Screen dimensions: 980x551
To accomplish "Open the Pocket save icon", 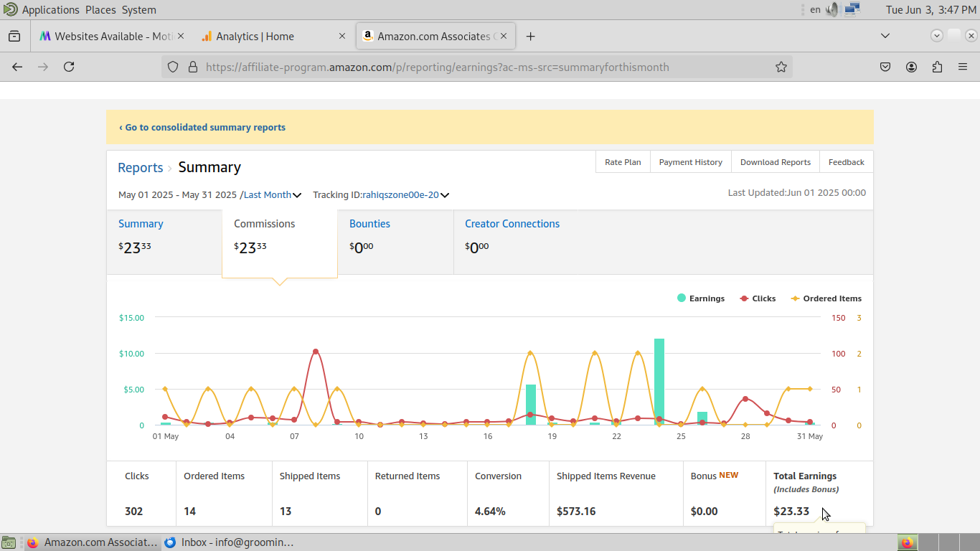I will click(885, 67).
